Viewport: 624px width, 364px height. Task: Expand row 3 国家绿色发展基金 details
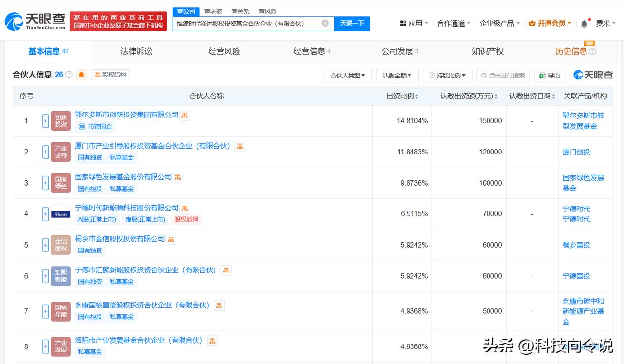(46, 183)
